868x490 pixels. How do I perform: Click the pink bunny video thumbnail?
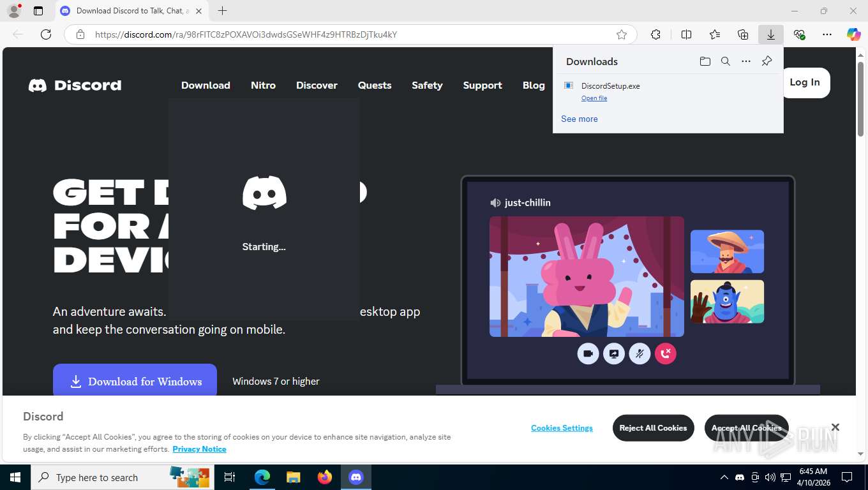pos(587,276)
